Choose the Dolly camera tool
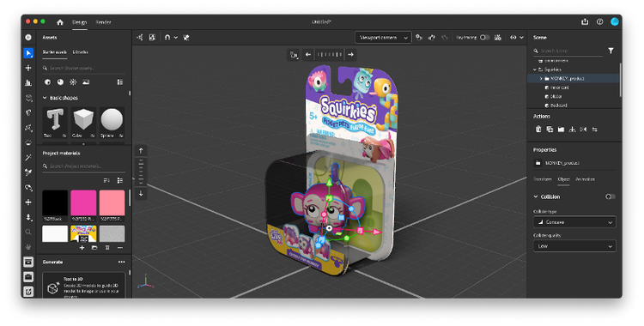 point(28,217)
